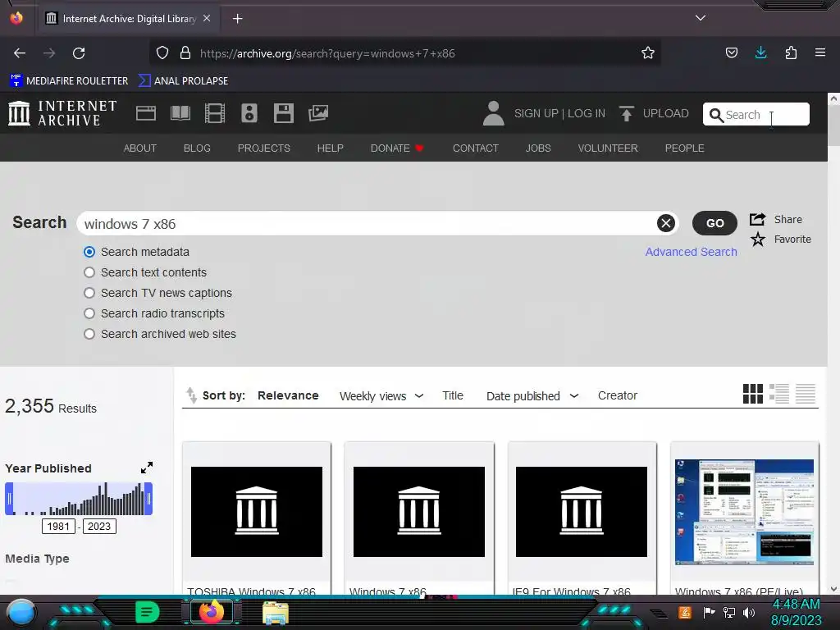Click the left year range slider handle
840x630 pixels.
point(9,499)
